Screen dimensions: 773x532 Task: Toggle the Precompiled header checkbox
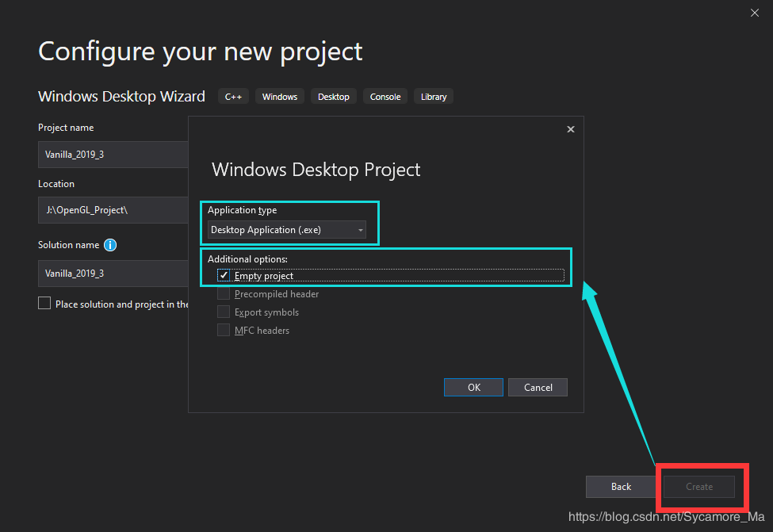pyautogui.click(x=224, y=294)
